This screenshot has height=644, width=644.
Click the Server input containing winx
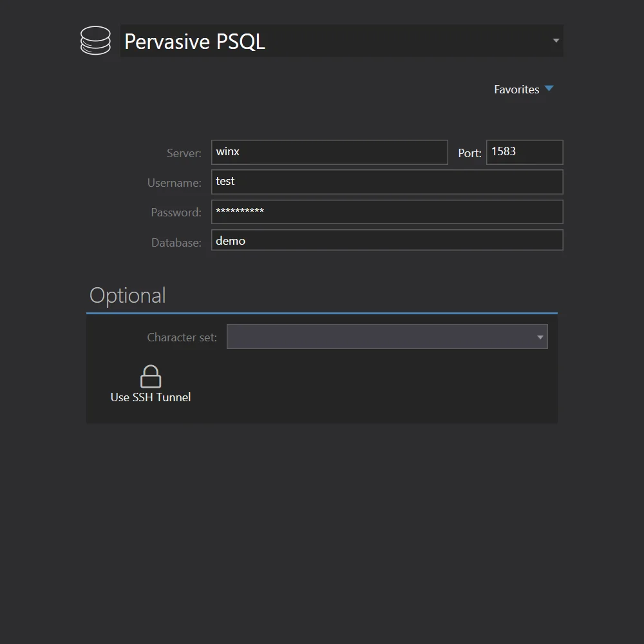click(x=328, y=152)
